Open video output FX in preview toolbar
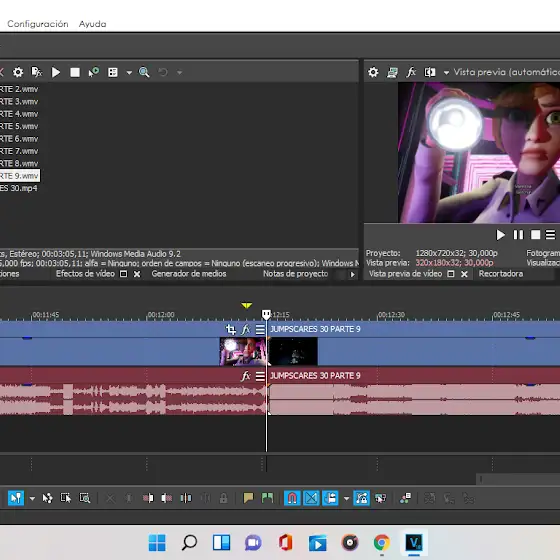Viewport: 560px width, 560px height. [x=411, y=72]
